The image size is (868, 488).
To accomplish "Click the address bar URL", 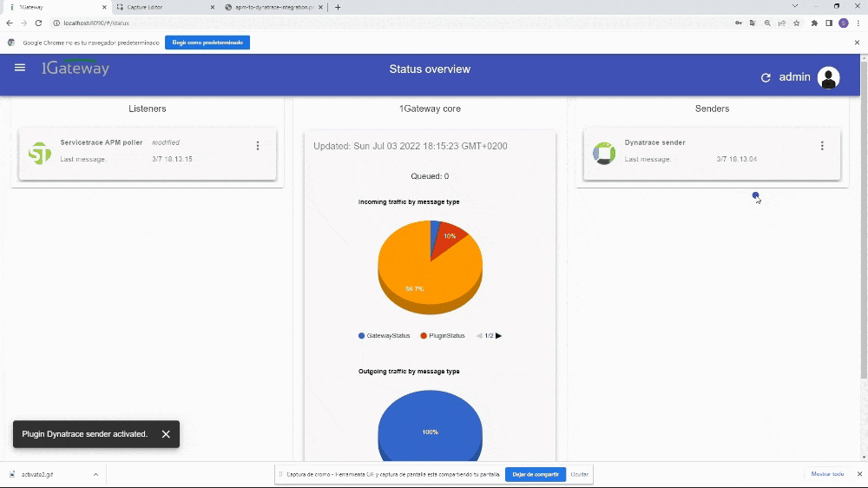I will point(96,23).
